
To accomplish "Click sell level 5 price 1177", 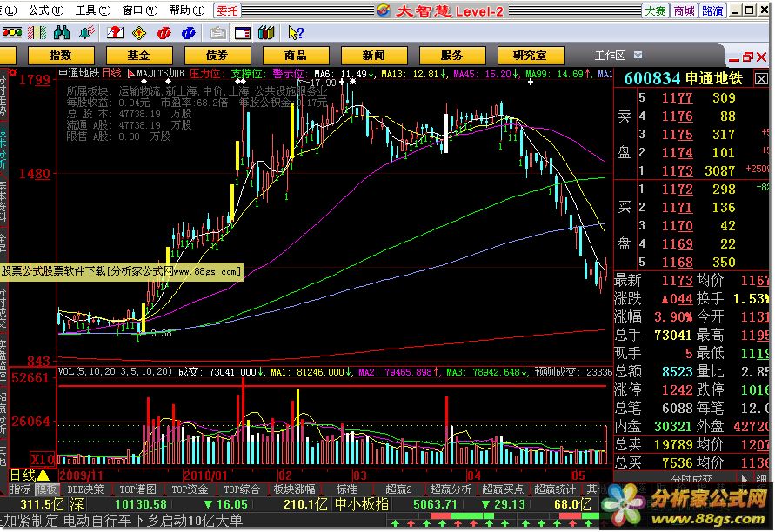I will click(x=677, y=98).
